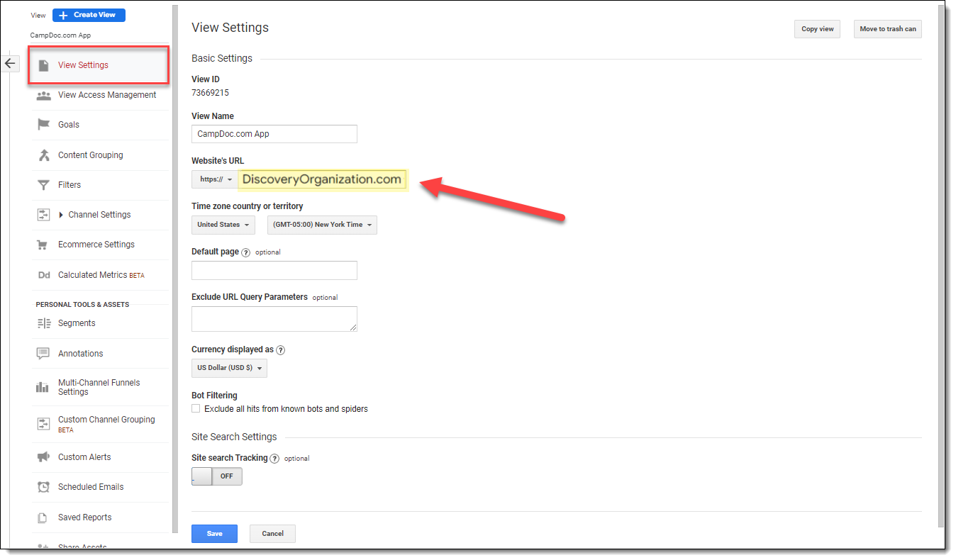
Task: Open Calculated Metrics BETA
Action: pyautogui.click(x=101, y=275)
